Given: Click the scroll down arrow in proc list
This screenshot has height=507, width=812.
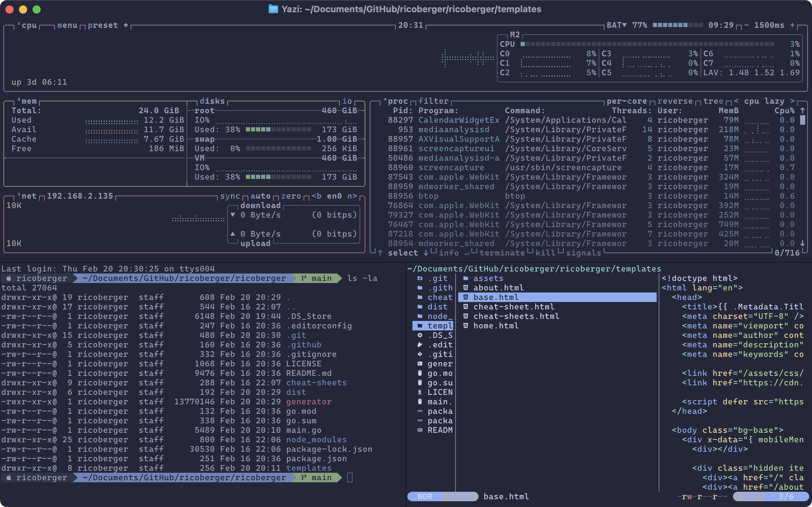Looking at the screenshot, I should pyautogui.click(x=802, y=243).
